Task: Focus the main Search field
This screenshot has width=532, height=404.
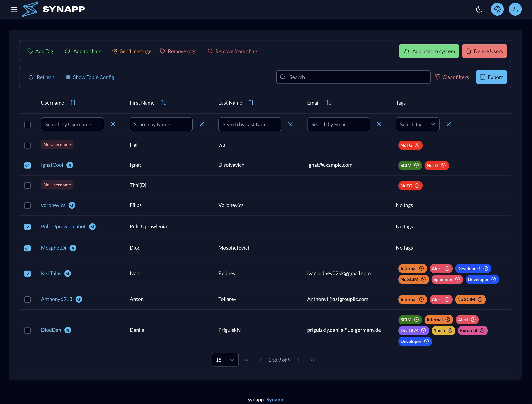Action: coord(353,77)
